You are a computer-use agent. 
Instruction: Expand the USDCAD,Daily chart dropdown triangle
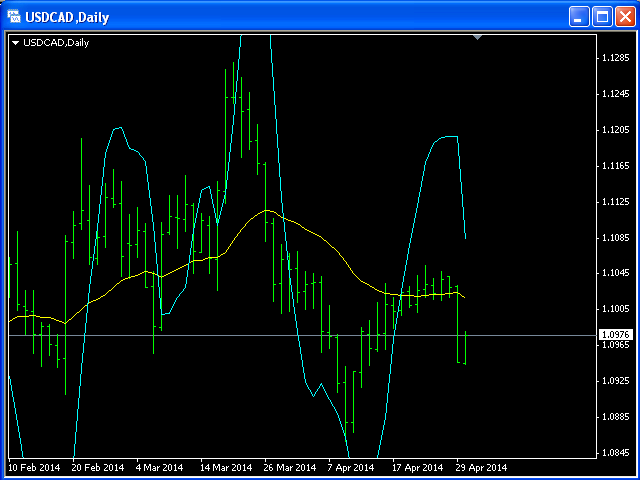pos(16,42)
